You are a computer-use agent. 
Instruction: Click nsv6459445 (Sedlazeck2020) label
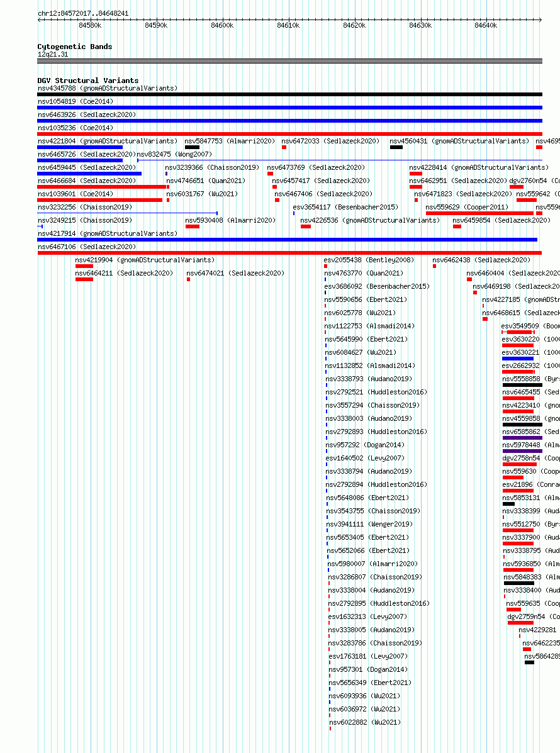coord(87,167)
